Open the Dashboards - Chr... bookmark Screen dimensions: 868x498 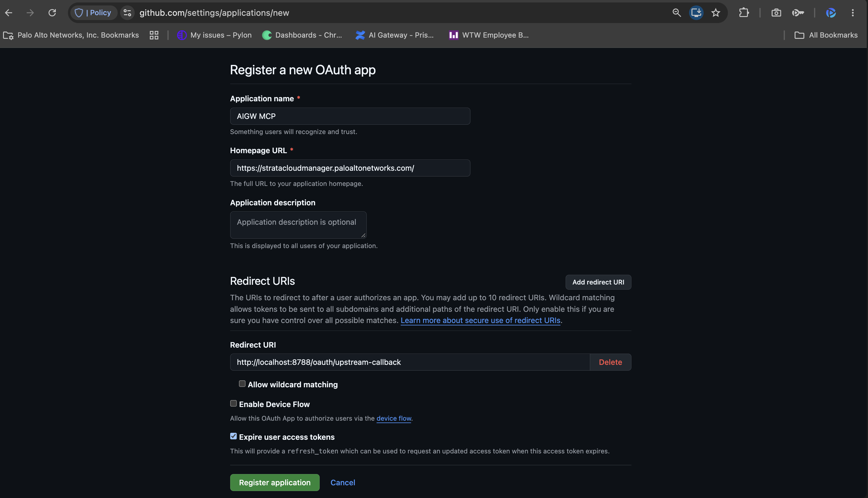(302, 35)
